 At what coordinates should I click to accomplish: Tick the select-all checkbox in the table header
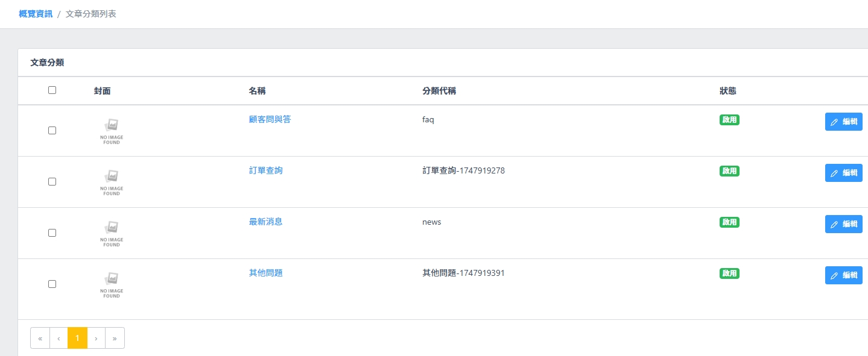52,90
